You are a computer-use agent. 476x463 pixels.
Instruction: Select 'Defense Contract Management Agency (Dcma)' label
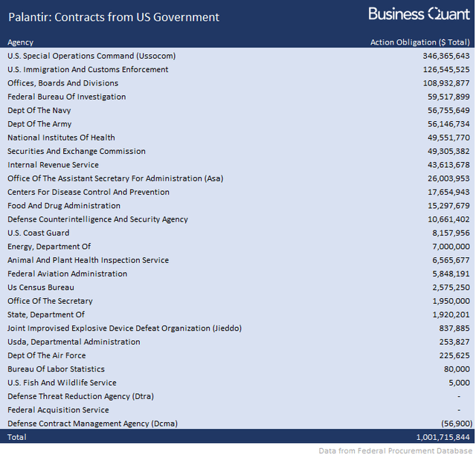[92, 424]
